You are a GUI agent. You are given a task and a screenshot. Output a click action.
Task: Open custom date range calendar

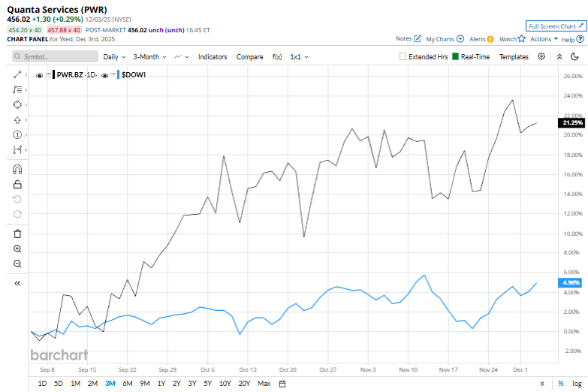(x=282, y=384)
